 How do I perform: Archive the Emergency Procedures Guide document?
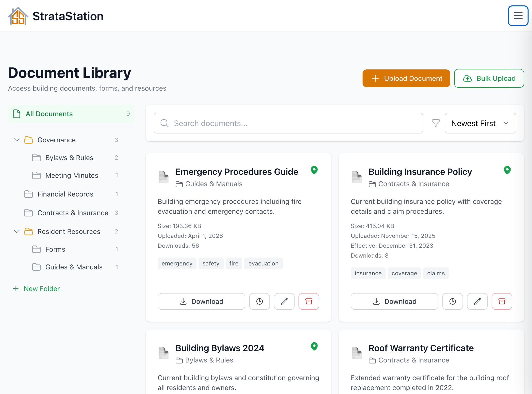(x=309, y=301)
